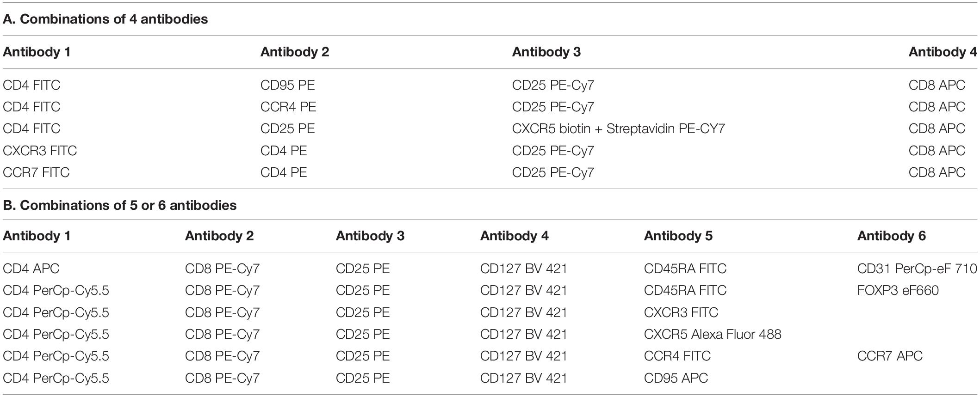The image size is (980, 397).
Task: Select the 'Antibody 3' header in section A
Action: pos(546,52)
